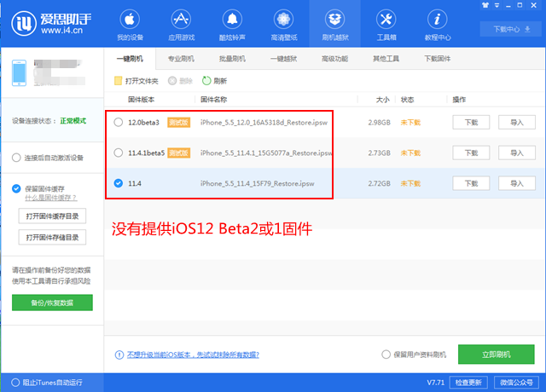Click the V7.71 version label
546x392 pixels.
[436, 383]
